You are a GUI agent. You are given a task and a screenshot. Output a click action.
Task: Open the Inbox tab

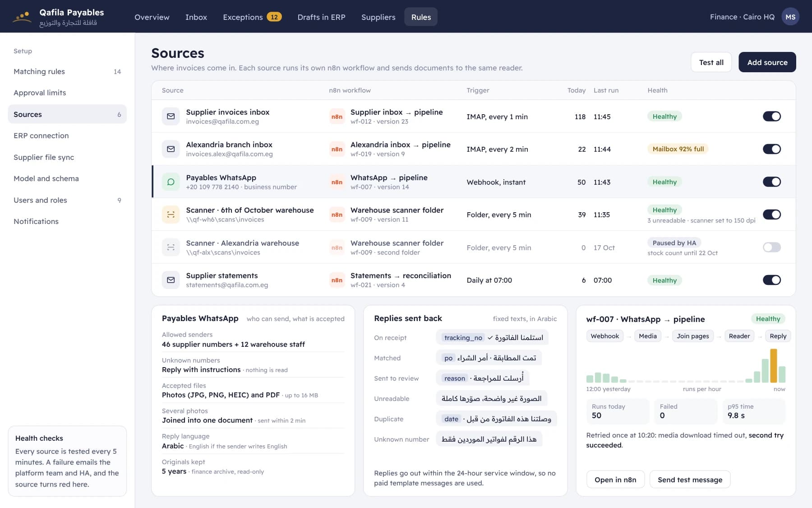tap(196, 17)
